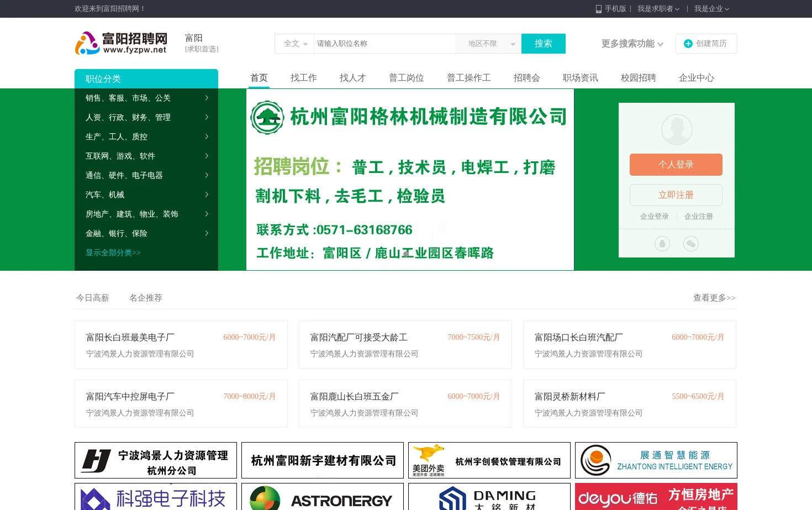Open the 宁波鸿景人力资源管理 company logo banner
The image size is (812, 510).
coord(156,460)
